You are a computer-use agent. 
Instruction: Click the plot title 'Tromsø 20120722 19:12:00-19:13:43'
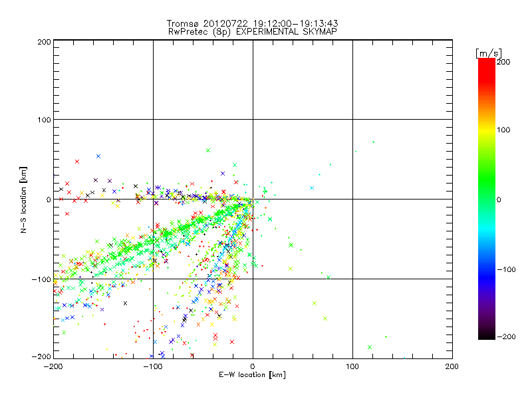[x=252, y=23]
